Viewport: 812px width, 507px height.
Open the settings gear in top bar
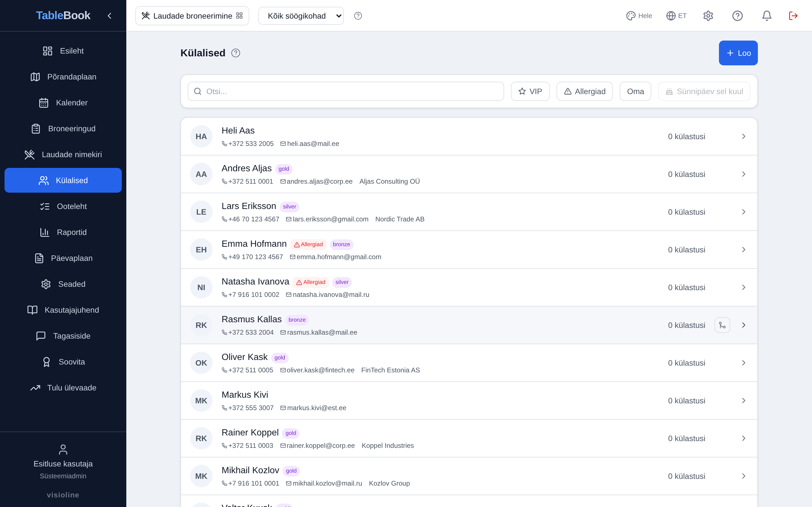point(708,16)
